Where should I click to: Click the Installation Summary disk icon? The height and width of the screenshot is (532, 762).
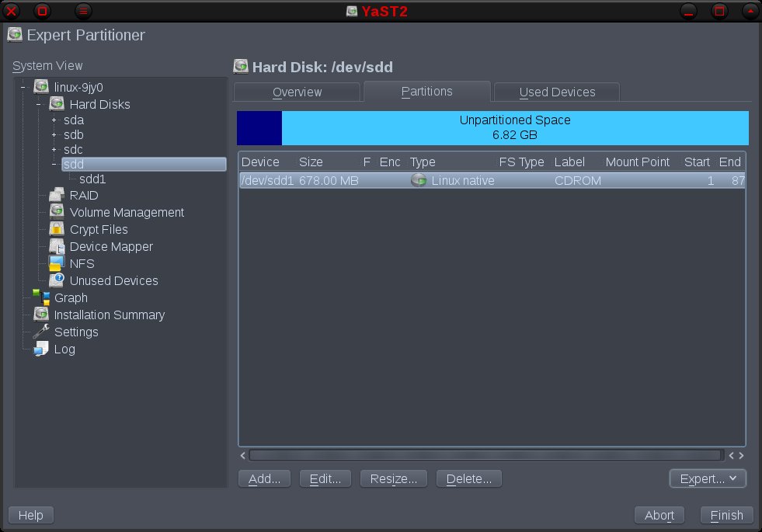click(x=41, y=315)
